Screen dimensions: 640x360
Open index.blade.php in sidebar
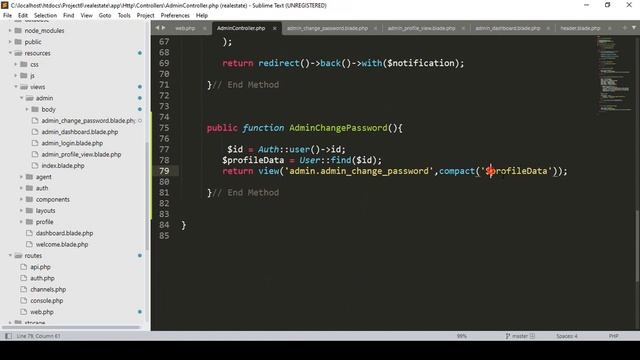point(63,166)
